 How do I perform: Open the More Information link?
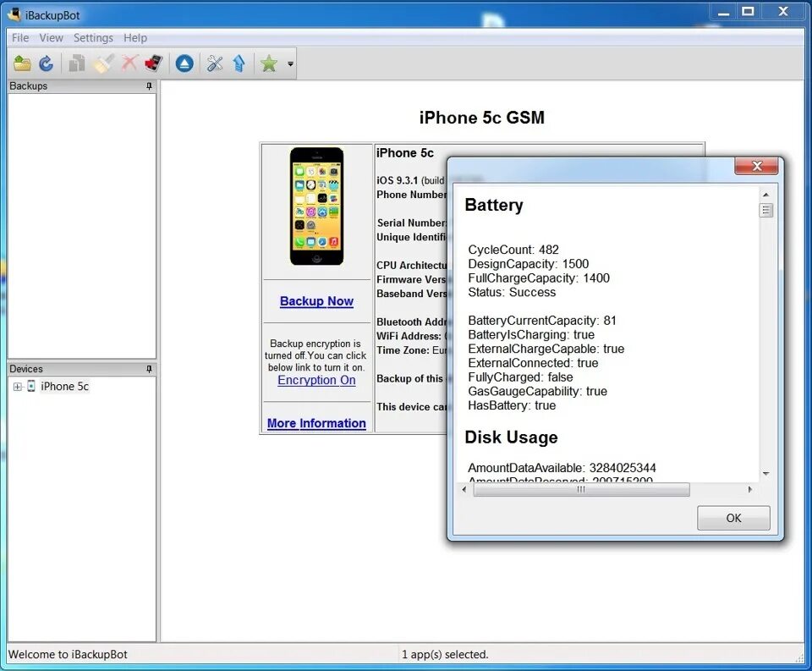pos(316,423)
